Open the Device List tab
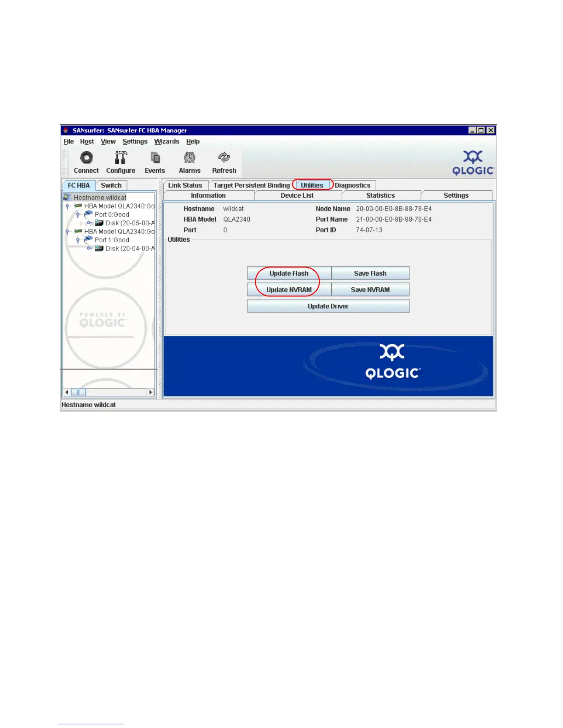563x728 pixels. (297, 195)
